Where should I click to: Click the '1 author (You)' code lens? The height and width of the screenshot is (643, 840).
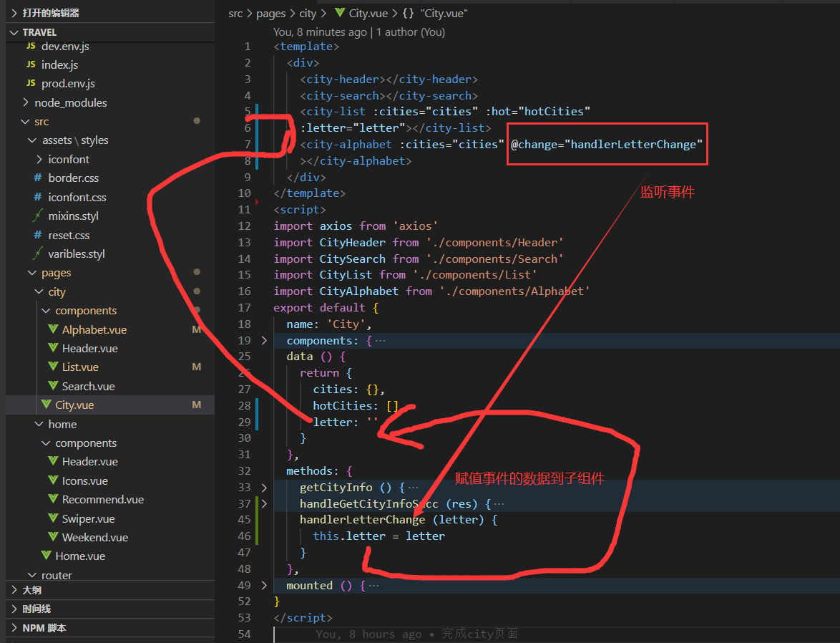click(411, 32)
